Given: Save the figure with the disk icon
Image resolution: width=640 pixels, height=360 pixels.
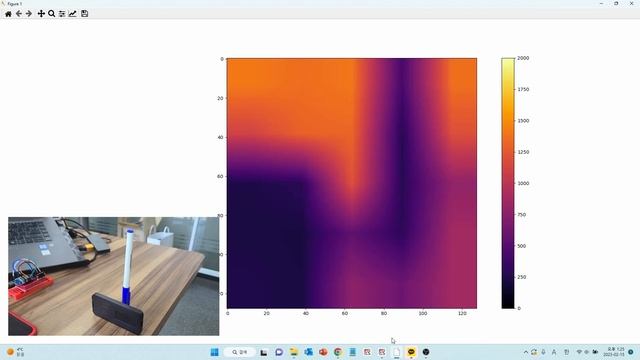Looking at the screenshot, I should tap(84, 13).
